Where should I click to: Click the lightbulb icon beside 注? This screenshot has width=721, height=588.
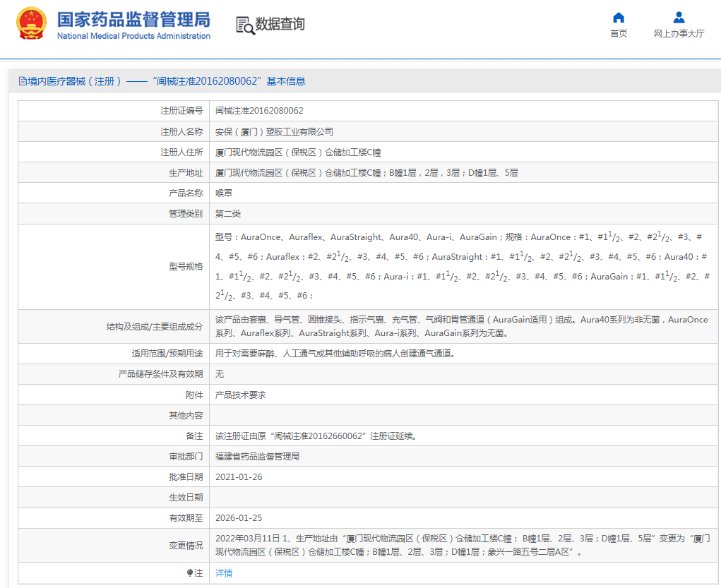(x=190, y=573)
